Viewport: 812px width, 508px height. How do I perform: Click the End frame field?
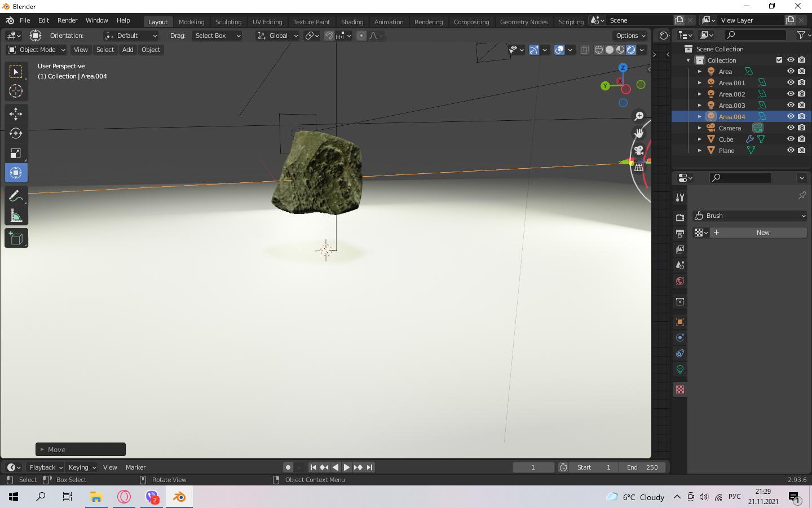(642, 467)
